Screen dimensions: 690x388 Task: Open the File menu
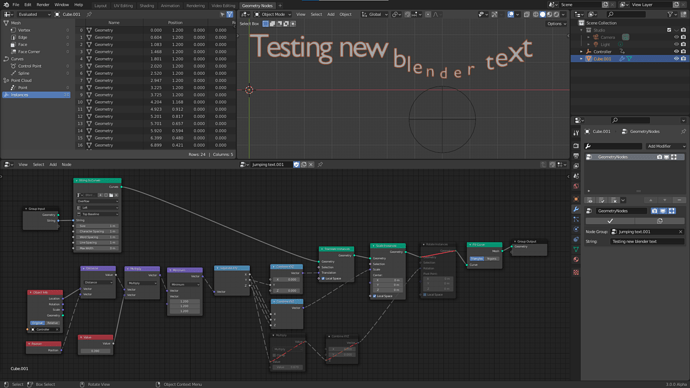(x=16, y=5)
